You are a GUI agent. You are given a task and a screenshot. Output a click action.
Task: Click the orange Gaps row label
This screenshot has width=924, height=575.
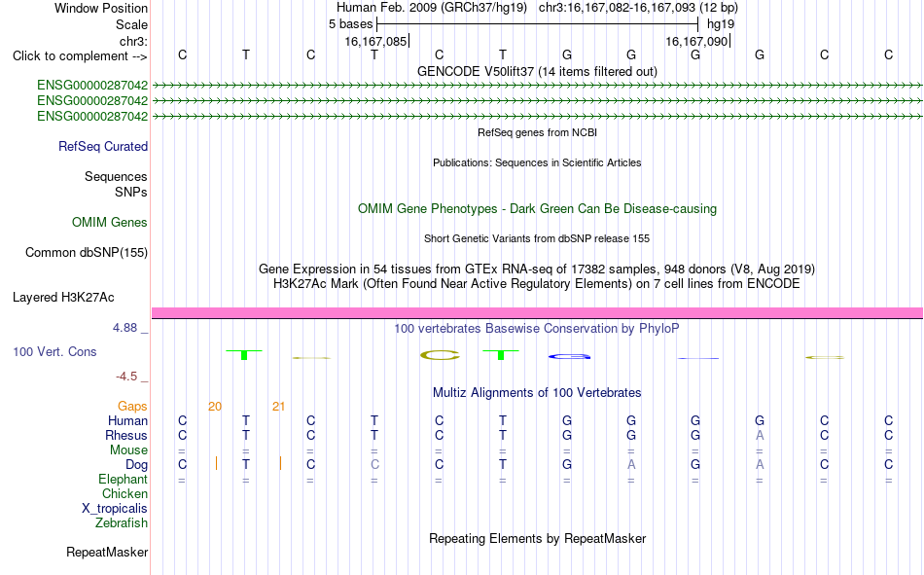pos(132,407)
